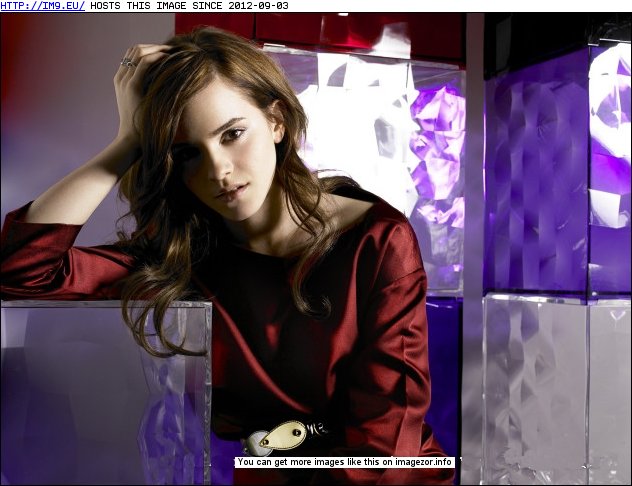Viewport: 632px width, 486px height.
Task: Open the HTTP://IM9.EU/ link
Action: tap(42, 6)
